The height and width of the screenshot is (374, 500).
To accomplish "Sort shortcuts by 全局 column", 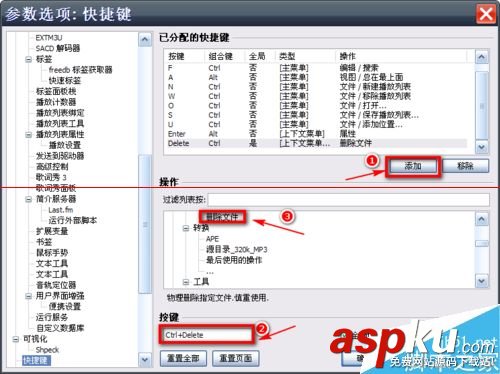I will click(260, 56).
